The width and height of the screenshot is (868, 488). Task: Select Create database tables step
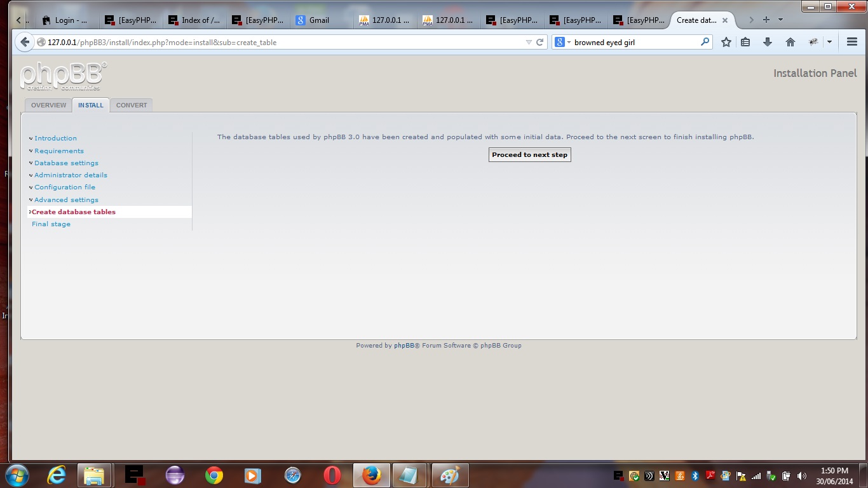pyautogui.click(x=74, y=212)
